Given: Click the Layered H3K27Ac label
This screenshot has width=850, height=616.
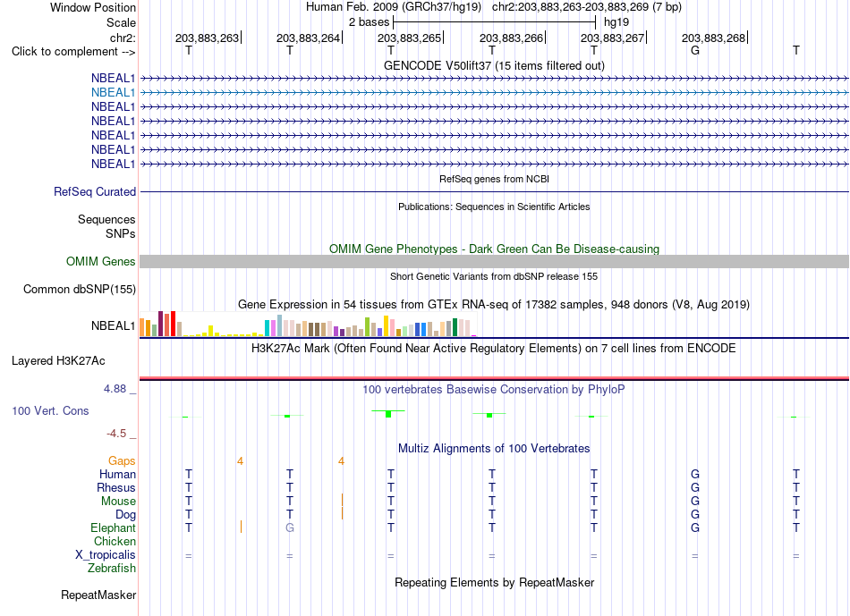Looking at the screenshot, I should [x=58, y=361].
